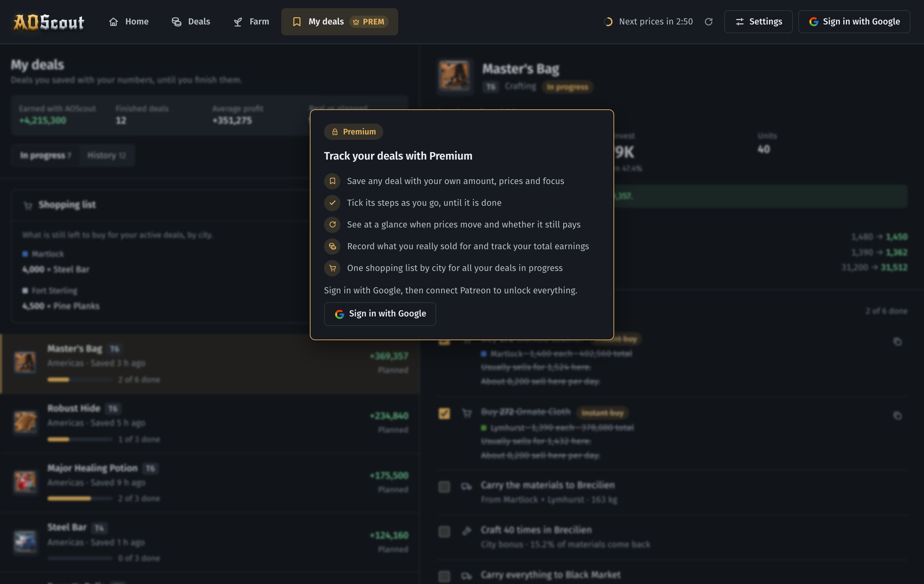The image size is (924, 584).
Task: Check Carry everything to Black Market step
Action: (x=444, y=576)
